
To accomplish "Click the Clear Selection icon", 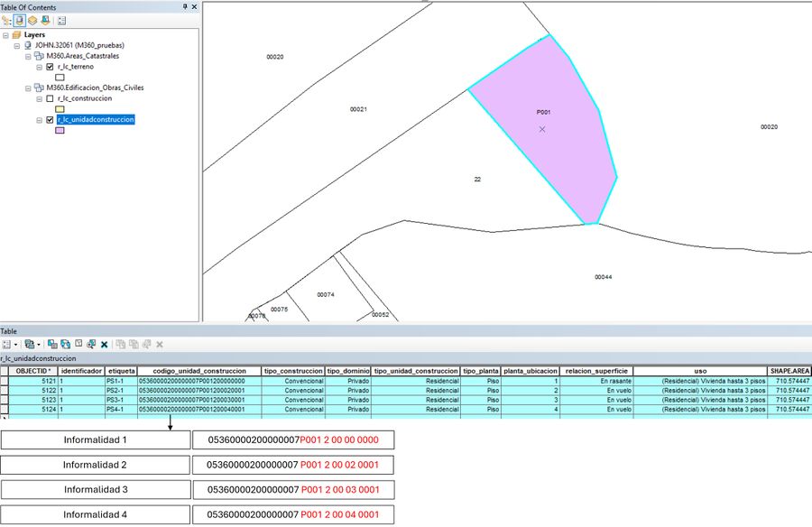I will point(78,344).
